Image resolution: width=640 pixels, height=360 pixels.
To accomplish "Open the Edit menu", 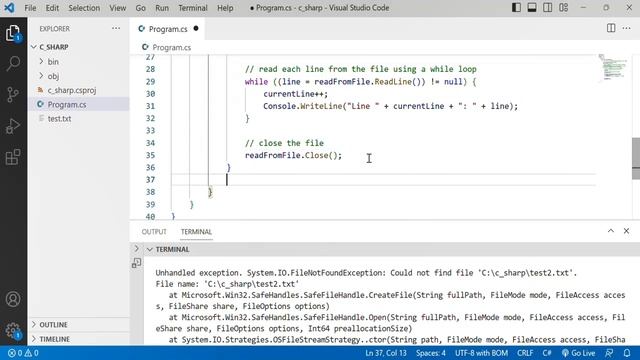I will tap(52, 8).
